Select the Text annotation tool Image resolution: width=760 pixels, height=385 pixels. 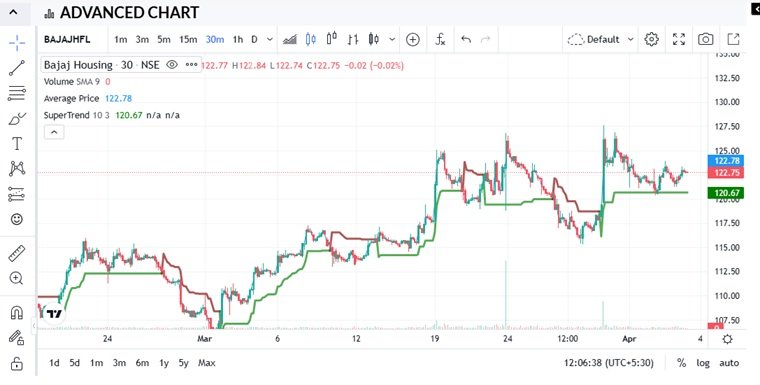point(17,144)
